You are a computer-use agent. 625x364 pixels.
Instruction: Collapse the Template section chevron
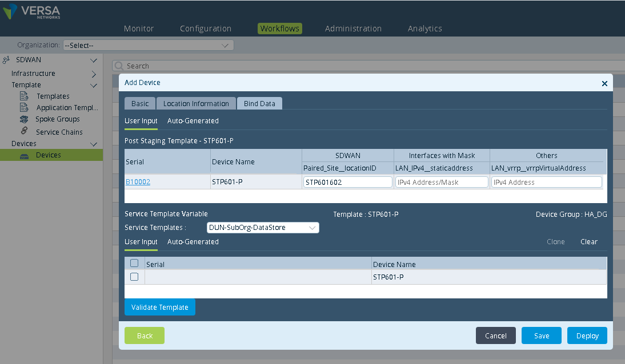point(94,86)
